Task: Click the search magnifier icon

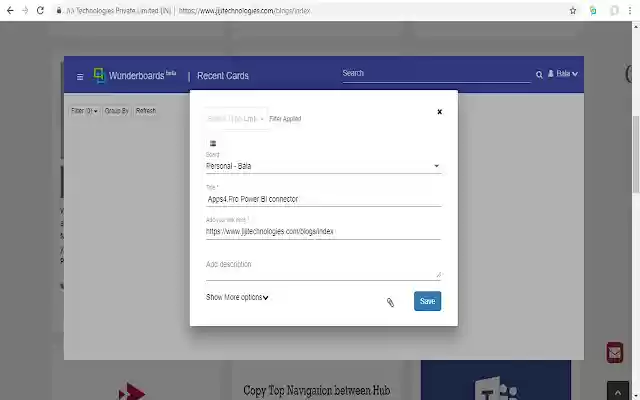Action: click(x=539, y=75)
